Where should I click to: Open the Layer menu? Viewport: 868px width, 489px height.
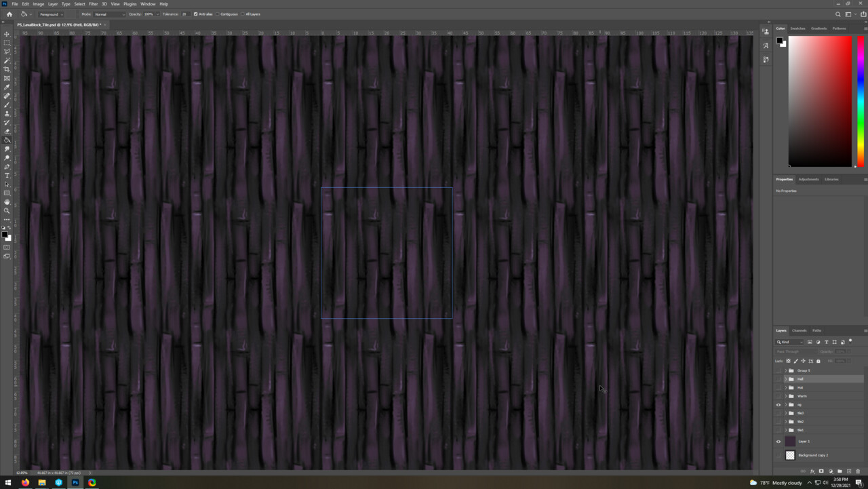coord(53,4)
